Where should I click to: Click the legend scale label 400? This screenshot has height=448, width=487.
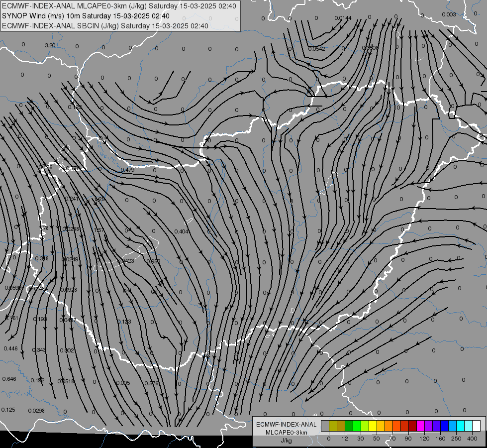(472, 439)
